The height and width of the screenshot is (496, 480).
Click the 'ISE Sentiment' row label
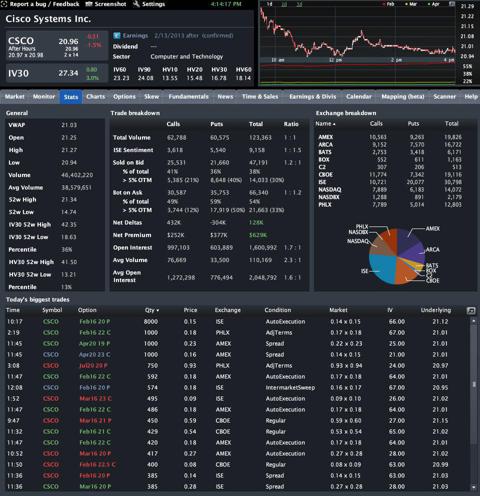(x=133, y=150)
